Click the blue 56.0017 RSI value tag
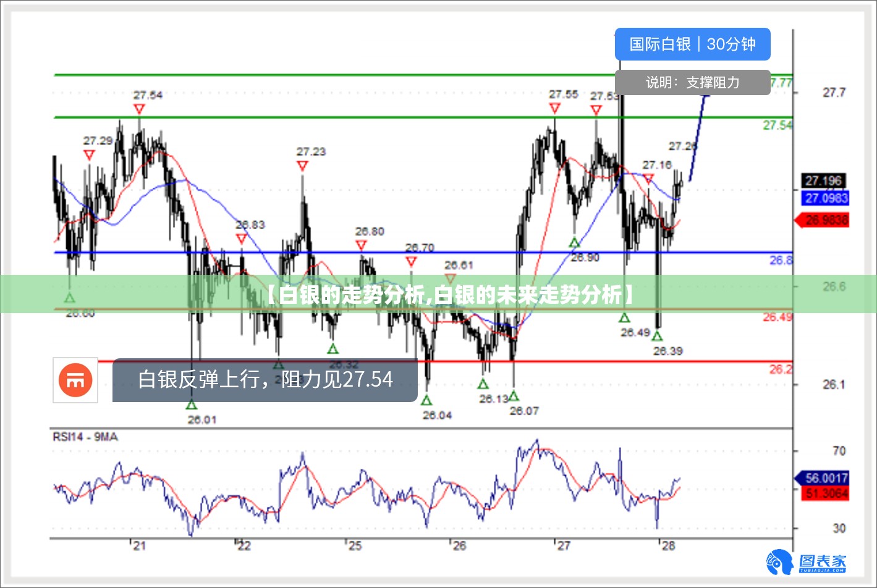This screenshot has height=588, width=877. pyautogui.click(x=822, y=478)
